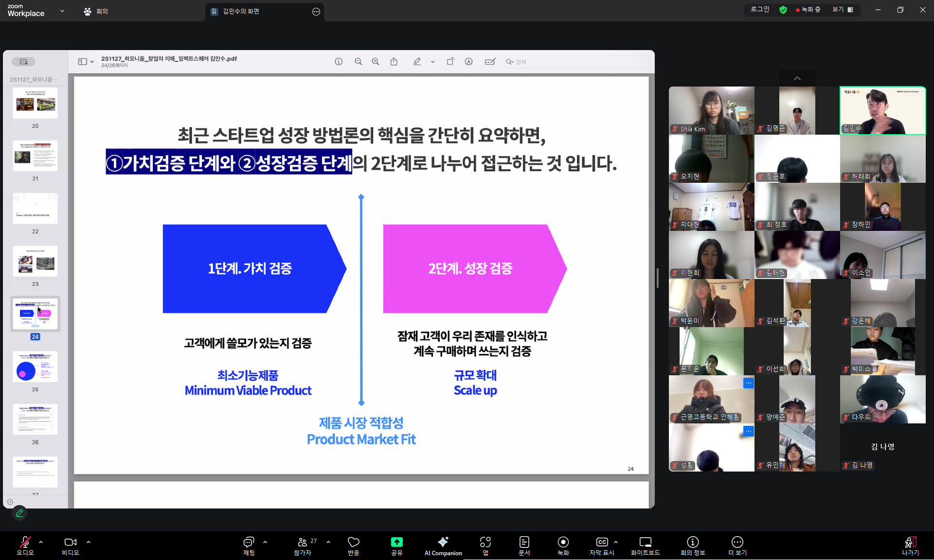Image resolution: width=934 pixels, height=560 pixels.
Task: Expand the audio options arrow next to 오디오
Action: (x=41, y=542)
